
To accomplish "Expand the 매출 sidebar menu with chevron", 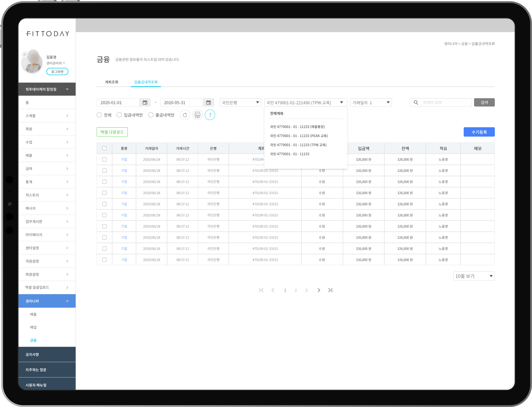I will tap(47, 155).
